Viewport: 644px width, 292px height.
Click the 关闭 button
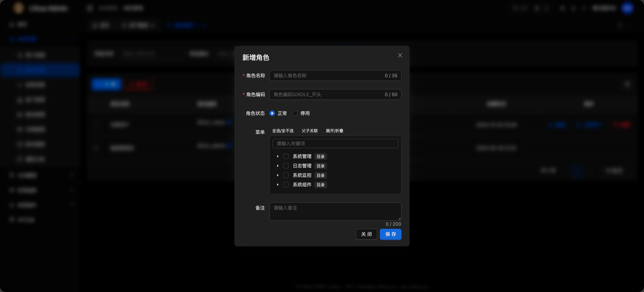[366, 234]
